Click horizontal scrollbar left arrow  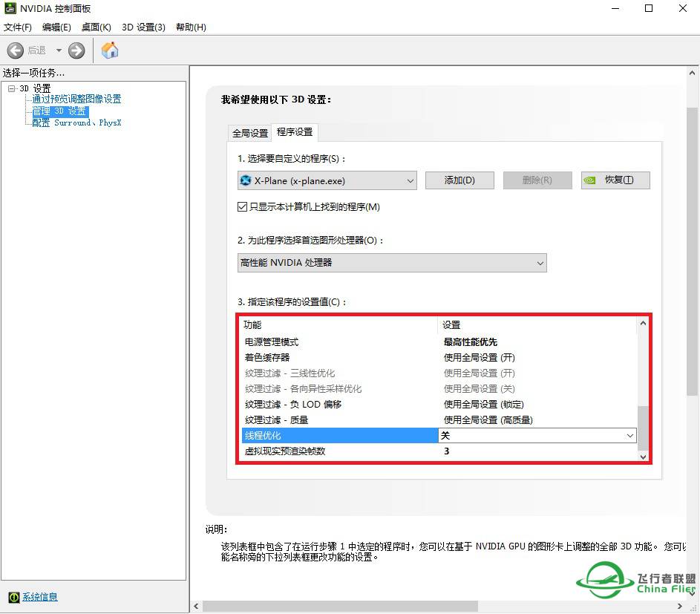click(x=196, y=607)
